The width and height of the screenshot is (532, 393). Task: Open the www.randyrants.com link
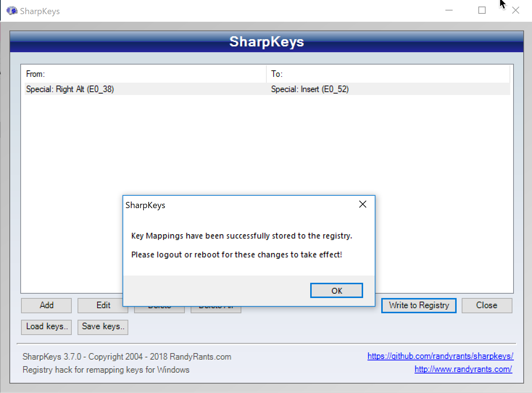pos(463,369)
